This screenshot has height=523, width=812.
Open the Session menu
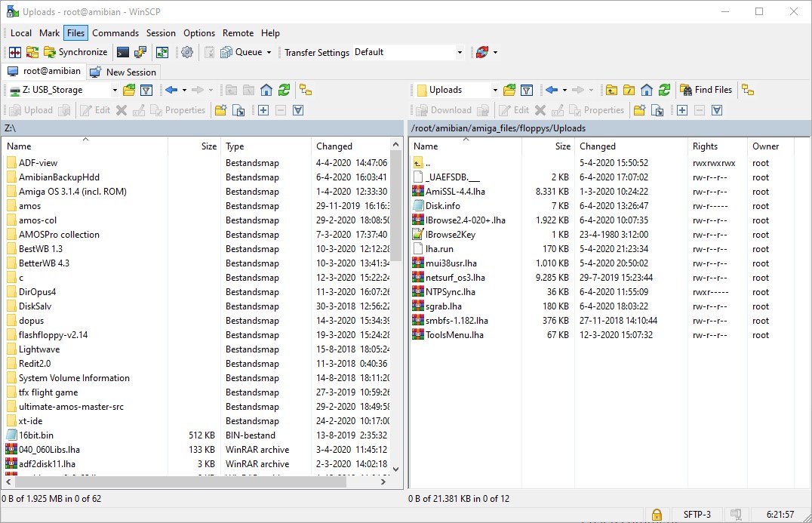[x=161, y=33]
